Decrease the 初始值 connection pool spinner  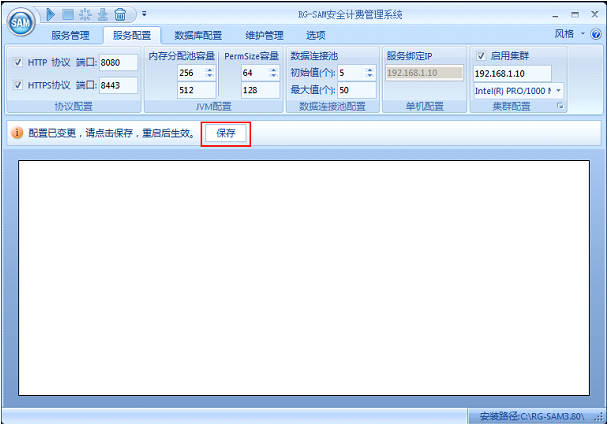(370, 76)
